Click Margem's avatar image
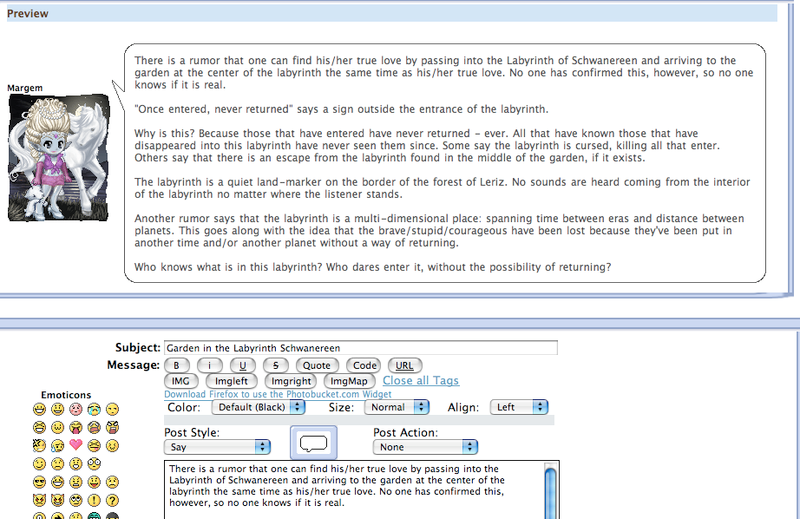This screenshot has width=800, height=519. [59, 158]
